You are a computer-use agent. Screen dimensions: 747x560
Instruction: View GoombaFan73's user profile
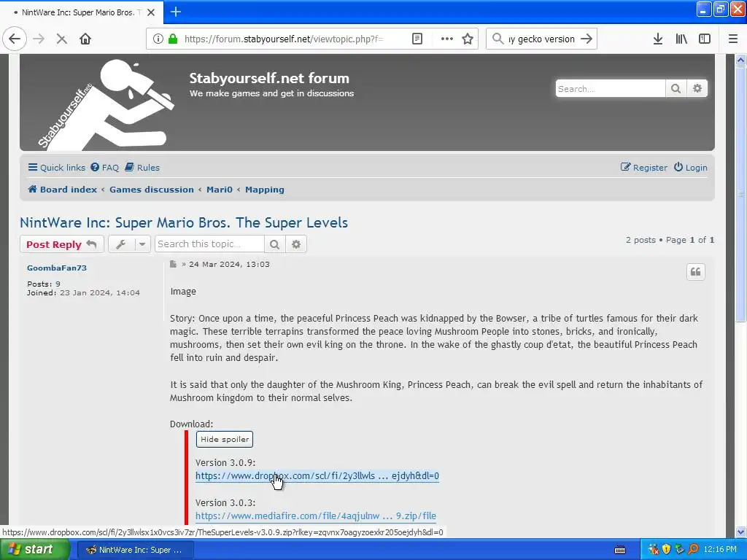click(x=57, y=268)
